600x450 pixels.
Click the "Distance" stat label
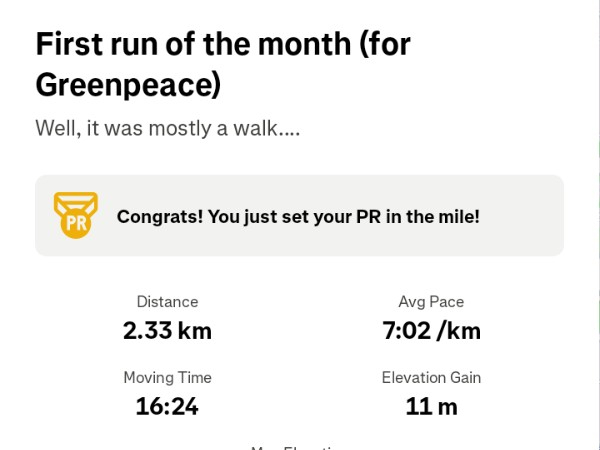coord(167,301)
